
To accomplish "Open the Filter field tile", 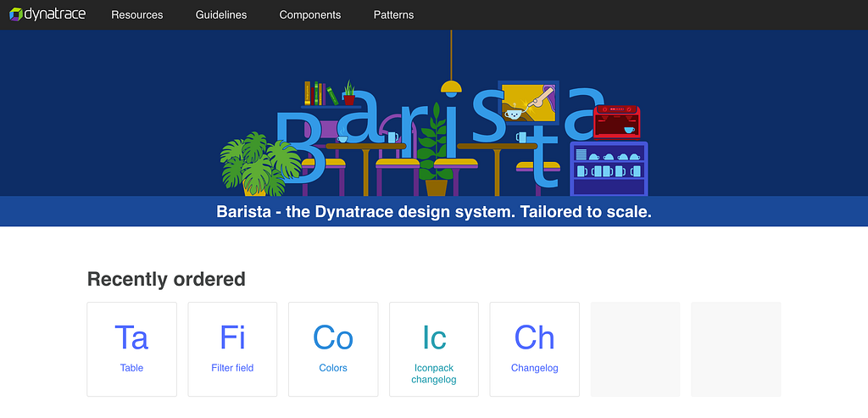I will pos(232,349).
